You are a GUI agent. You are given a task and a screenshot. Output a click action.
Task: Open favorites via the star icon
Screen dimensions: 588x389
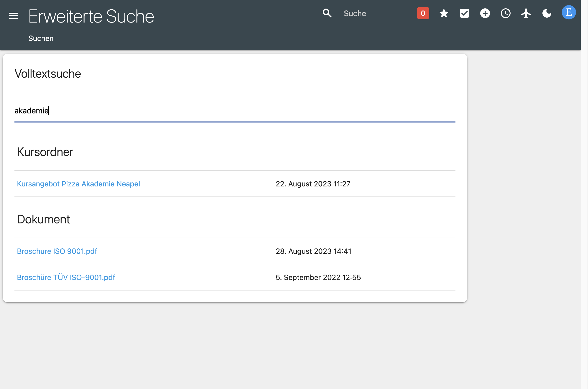(444, 13)
